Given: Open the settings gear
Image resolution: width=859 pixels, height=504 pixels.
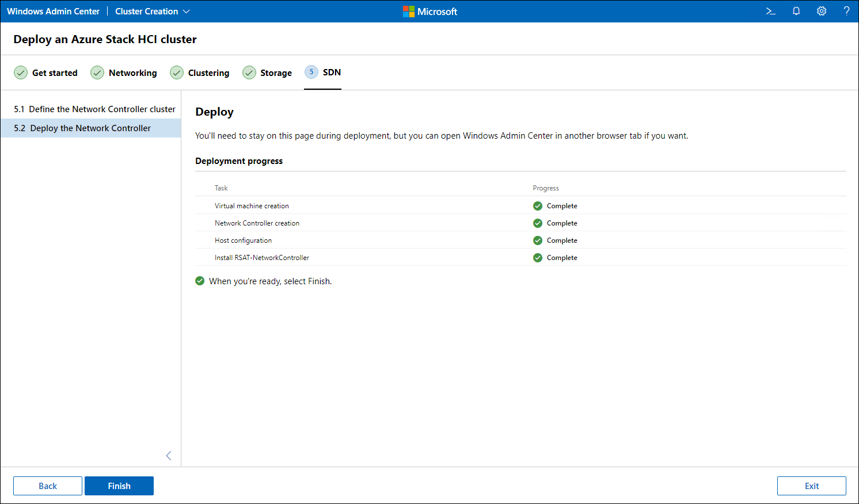Looking at the screenshot, I should (822, 11).
